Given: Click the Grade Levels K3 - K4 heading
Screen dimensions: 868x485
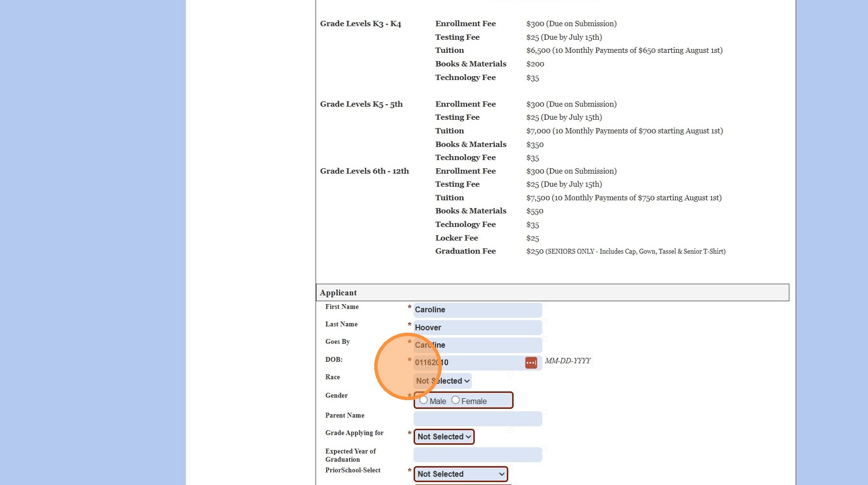Looking at the screenshot, I should coord(361,24).
